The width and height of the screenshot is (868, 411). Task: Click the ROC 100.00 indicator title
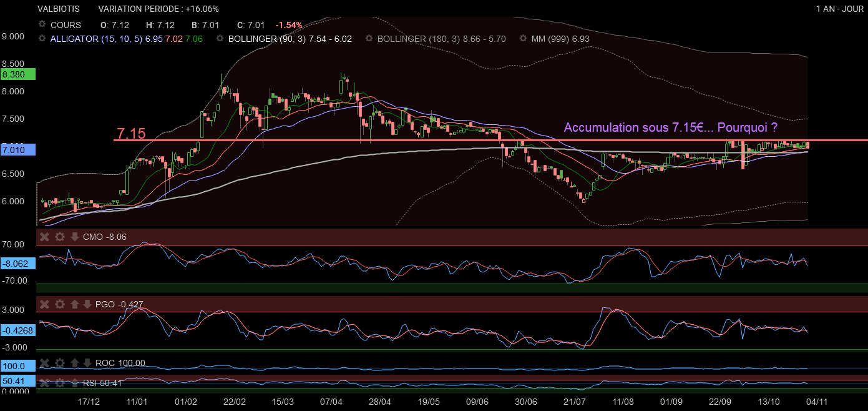(x=120, y=363)
